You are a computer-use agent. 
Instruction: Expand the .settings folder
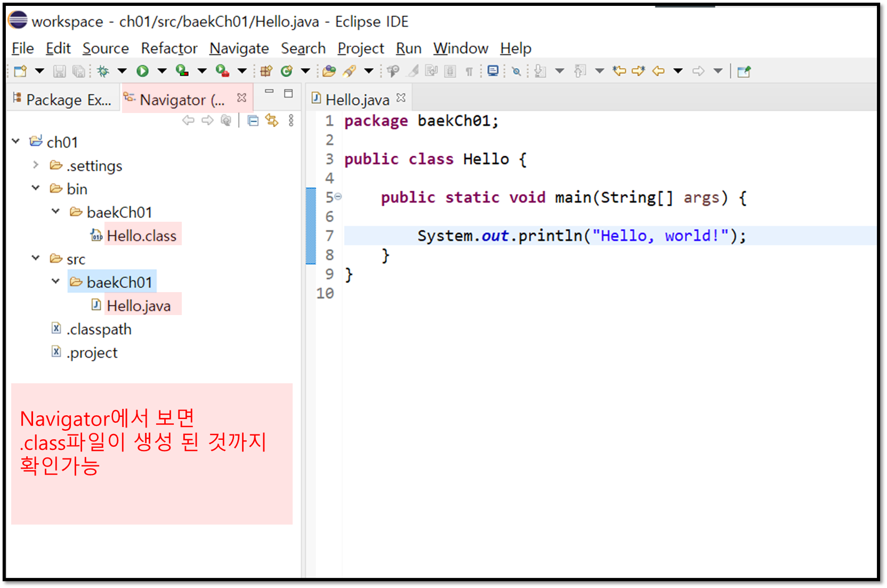pos(36,165)
